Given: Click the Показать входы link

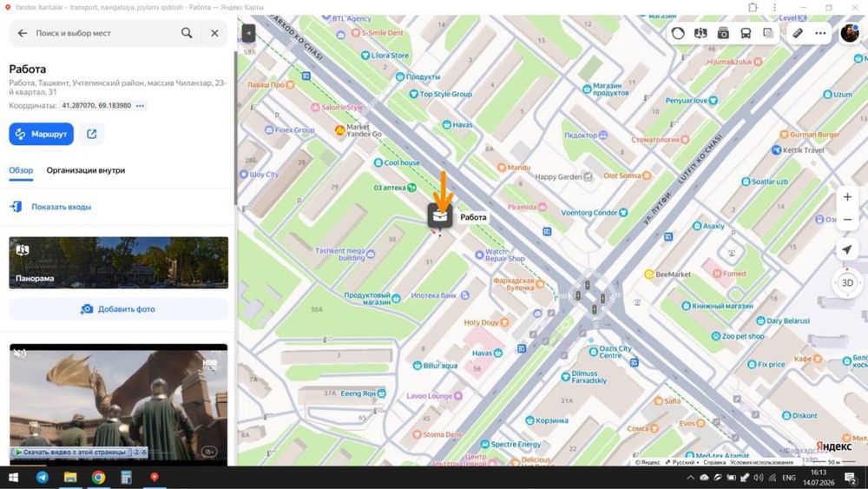Looking at the screenshot, I should coord(62,207).
